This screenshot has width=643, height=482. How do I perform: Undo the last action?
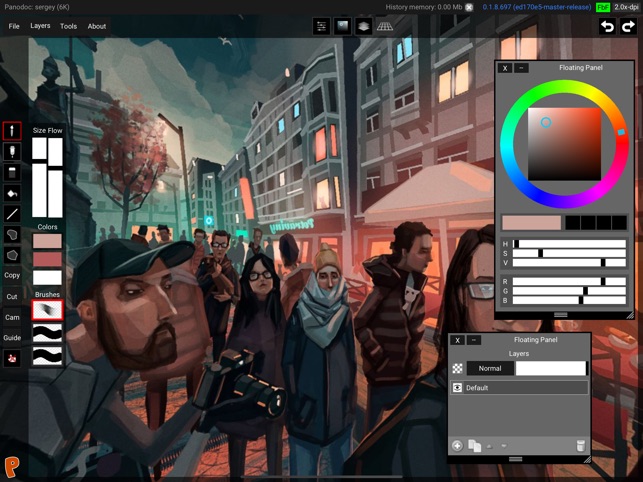click(607, 27)
